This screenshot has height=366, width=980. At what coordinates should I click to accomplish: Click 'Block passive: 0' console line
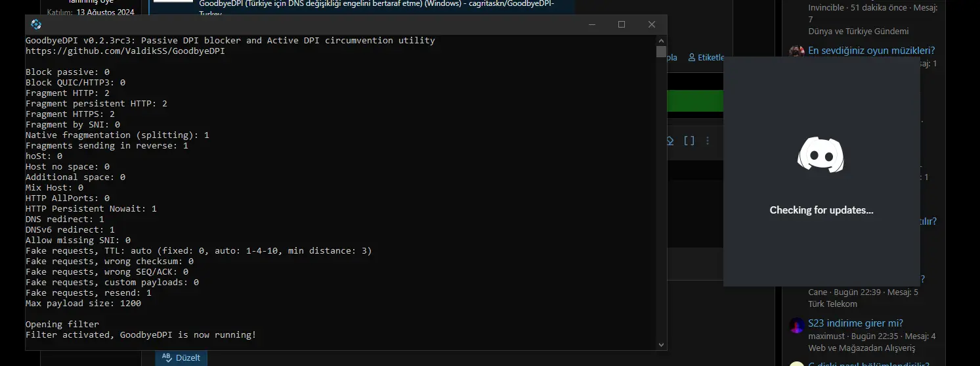(68, 72)
